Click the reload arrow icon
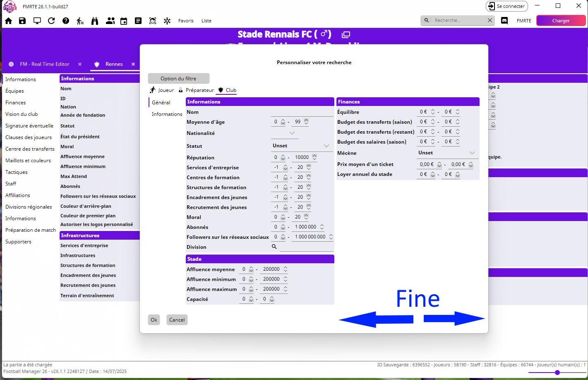The width and height of the screenshot is (588, 380). pos(51,21)
